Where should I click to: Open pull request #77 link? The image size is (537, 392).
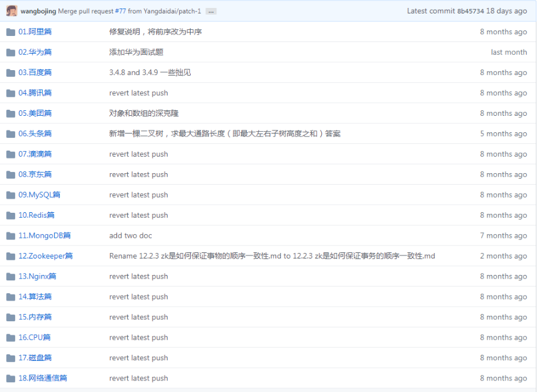tap(121, 11)
